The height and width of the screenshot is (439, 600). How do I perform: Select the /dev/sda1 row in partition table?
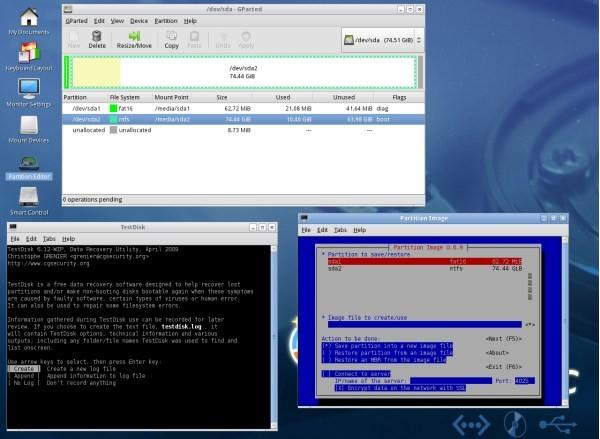coord(243,108)
